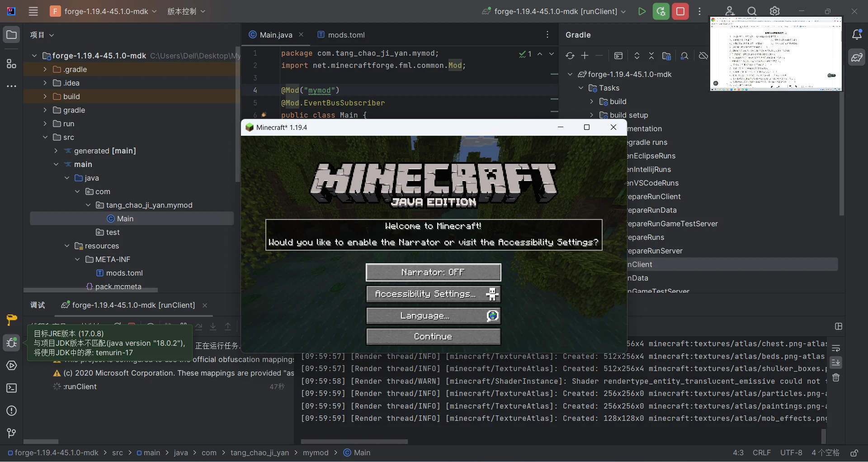Open the runClient run configuration dropdown
Screen dimensions: 868x462
point(624,11)
